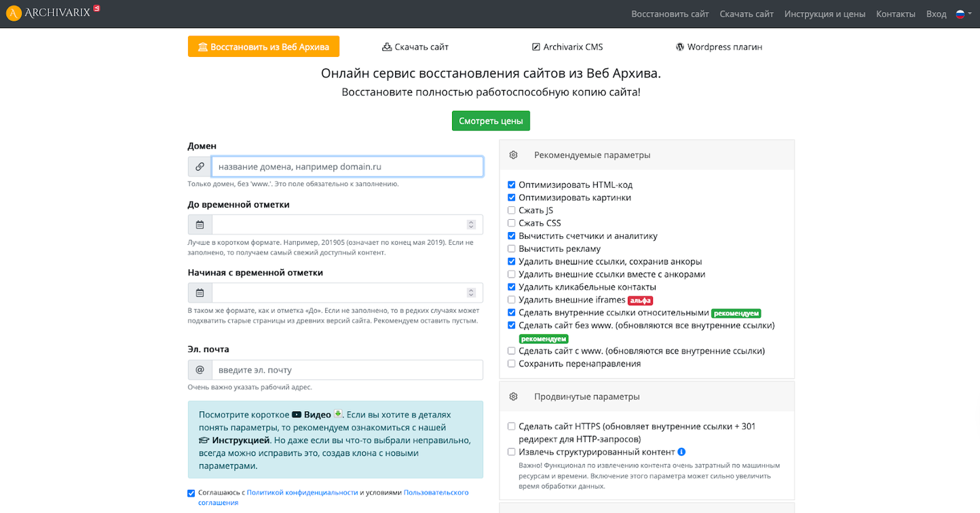
Task: Click the link icon beside domain field
Action: tap(200, 167)
